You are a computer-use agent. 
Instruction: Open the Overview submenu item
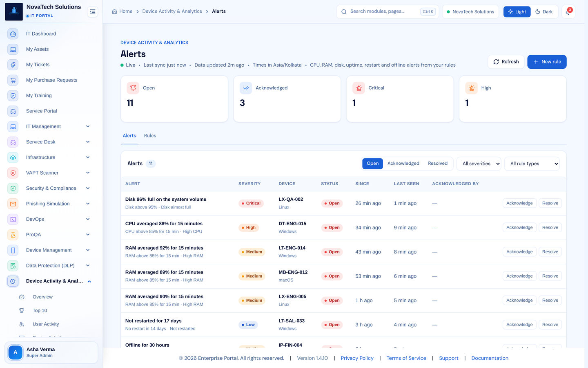pyautogui.click(x=42, y=297)
